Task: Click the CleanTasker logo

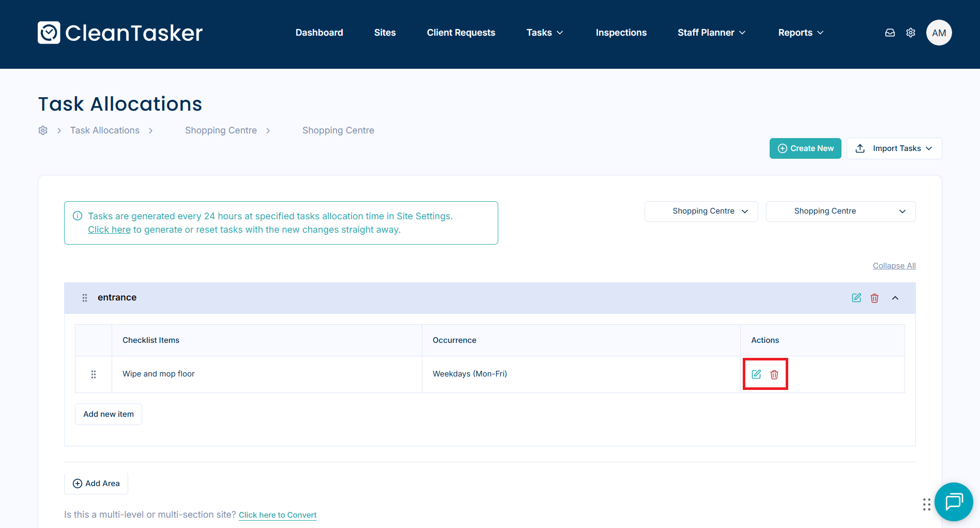Action: click(x=120, y=33)
